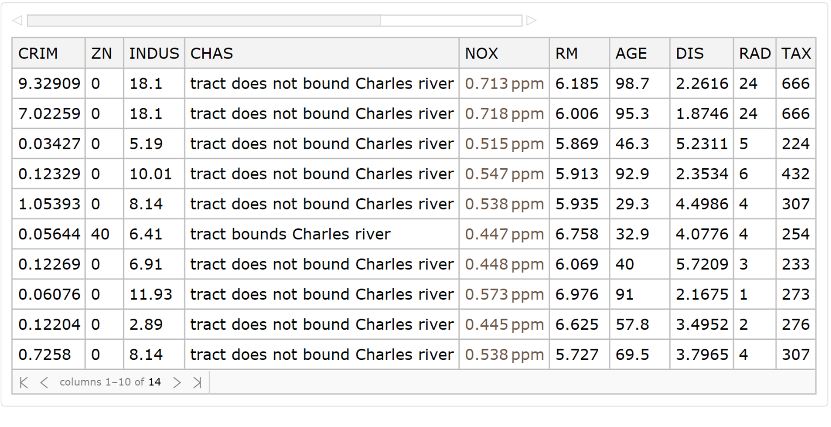Image resolution: width=831 pixels, height=427 pixels.
Task: Select the RM value 6.976
Action: point(576,294)
